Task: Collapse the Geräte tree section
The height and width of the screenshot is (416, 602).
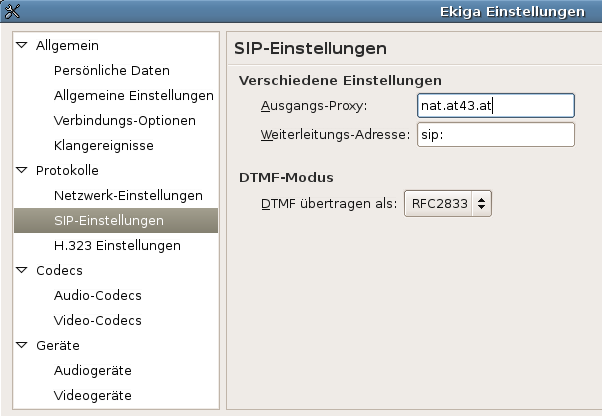Action: coord(22,345)
